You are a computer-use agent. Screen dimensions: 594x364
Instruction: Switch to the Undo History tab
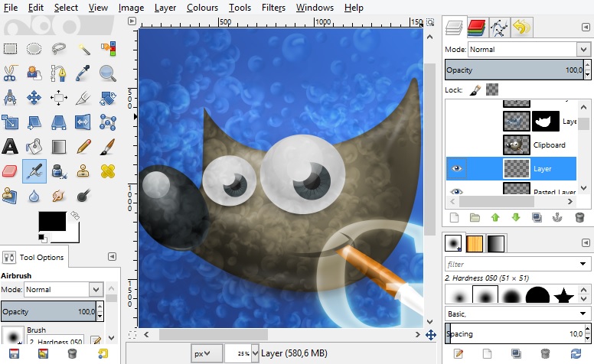pyautogui.click(x=521, y=28)
